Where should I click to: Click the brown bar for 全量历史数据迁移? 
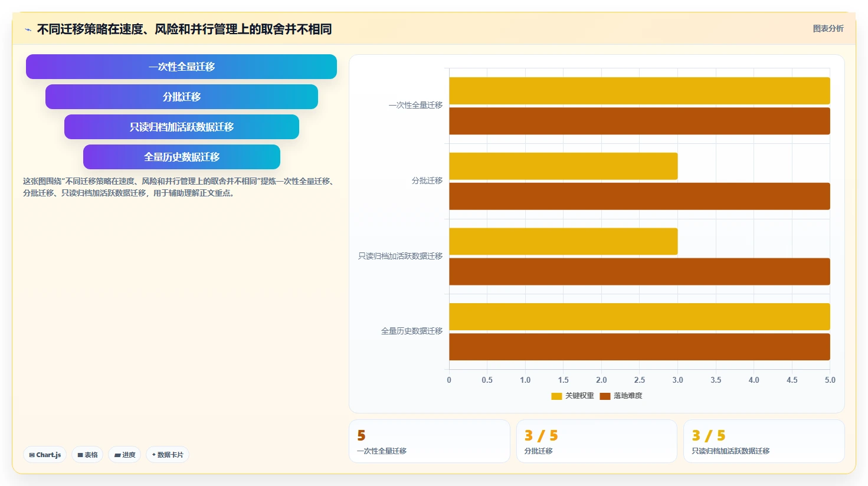(640, 347)
